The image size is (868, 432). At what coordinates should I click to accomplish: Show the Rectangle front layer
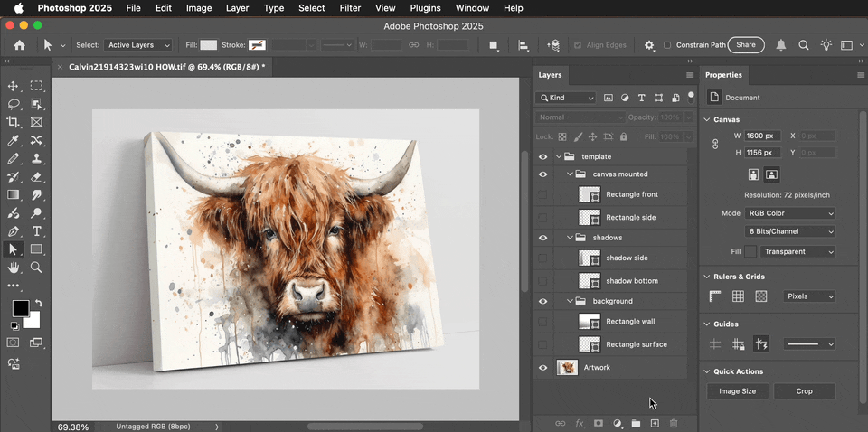[542, 194]
